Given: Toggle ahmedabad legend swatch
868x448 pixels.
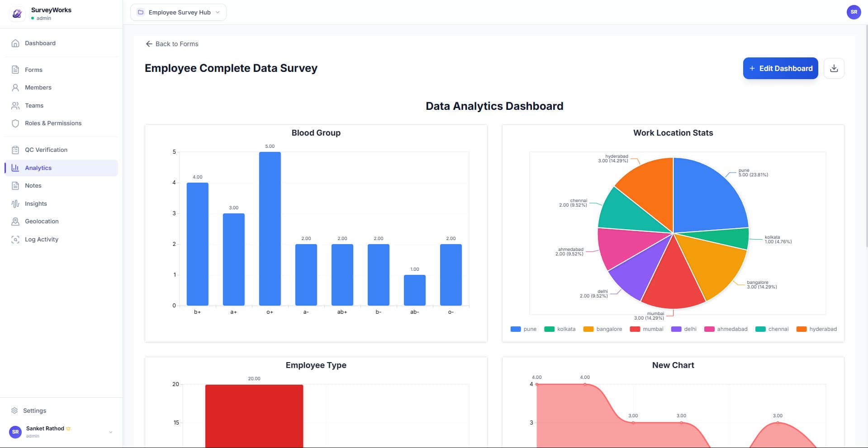Looking at the screenshot, I should (709, 329).
